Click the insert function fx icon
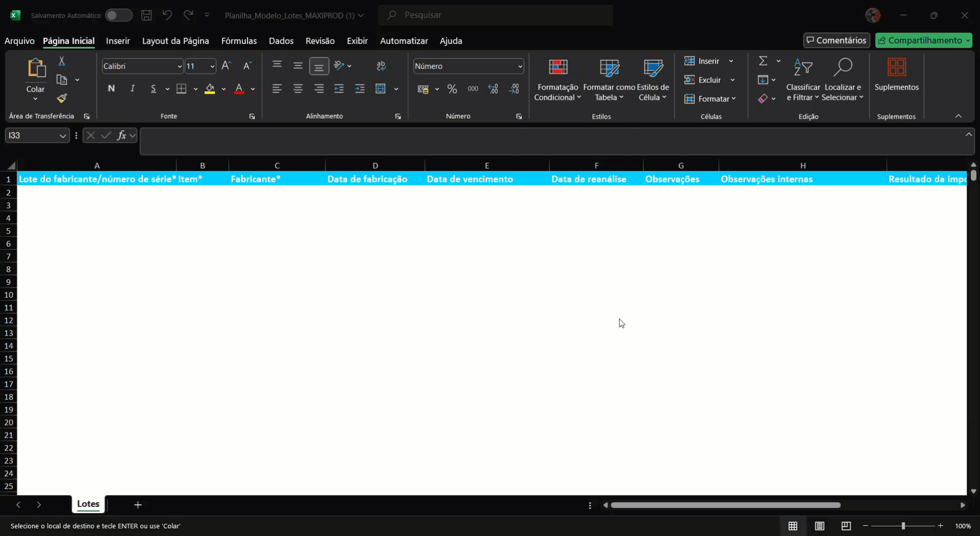The image size is (980, 536). [x=122, y=136]
